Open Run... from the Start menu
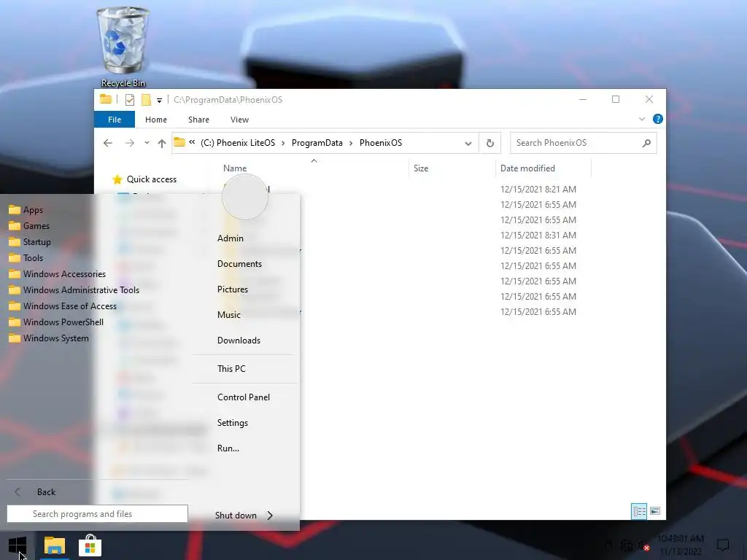The image size is (747, 560). coord(228,448)
